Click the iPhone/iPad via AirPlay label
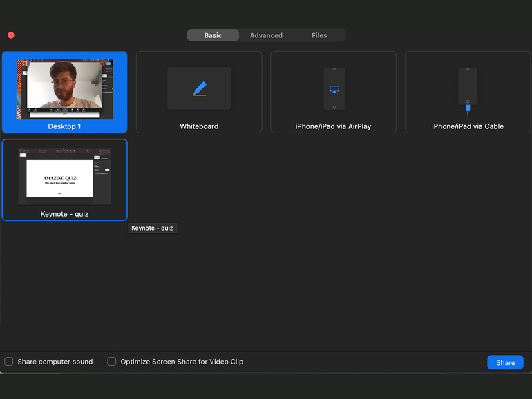Viewport: 532px width, 399px height. coord(333,126)
